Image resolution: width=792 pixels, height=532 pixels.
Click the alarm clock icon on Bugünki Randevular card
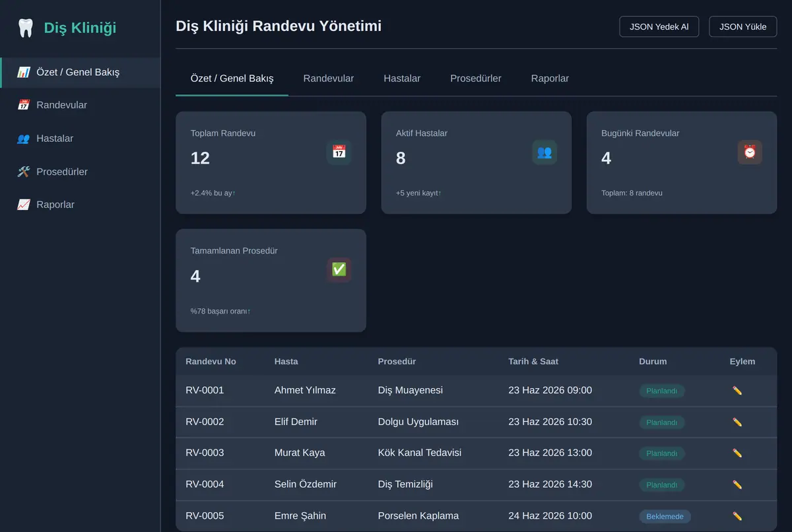tap(750, 152)
